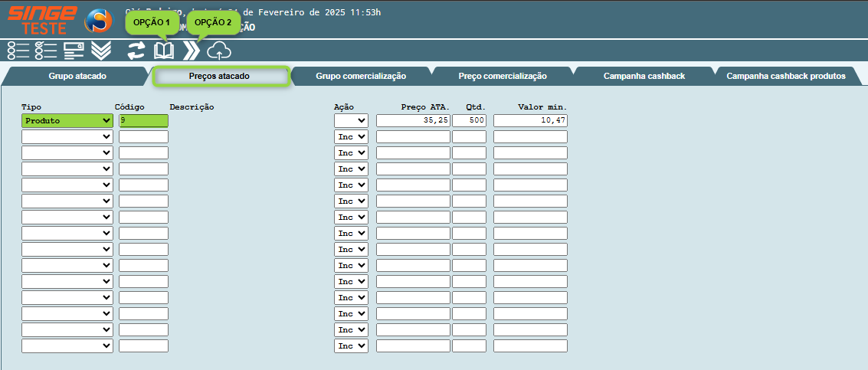The height and width of the screenshot is (370, 868).
Task: Click the Valor min. field showing 10,47
Action: 530,121
